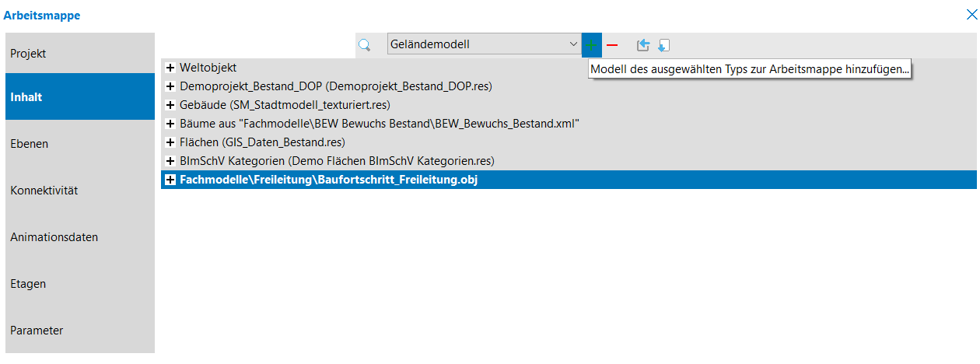Open the Projekt tab

pyautogui.click(x=80, y=54)
